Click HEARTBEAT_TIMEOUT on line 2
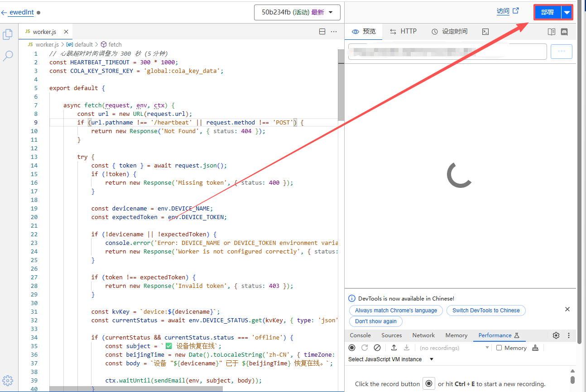 click(100, 62)
